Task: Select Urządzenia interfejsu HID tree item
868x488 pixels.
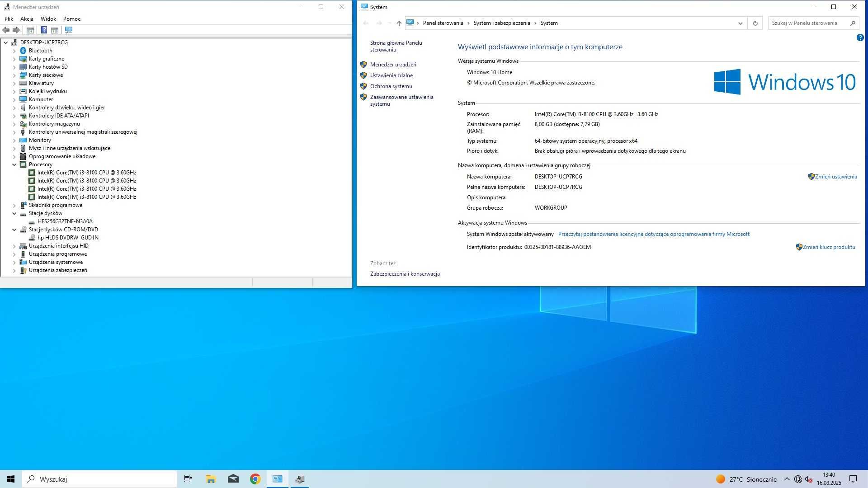Action: pos(58,246)
